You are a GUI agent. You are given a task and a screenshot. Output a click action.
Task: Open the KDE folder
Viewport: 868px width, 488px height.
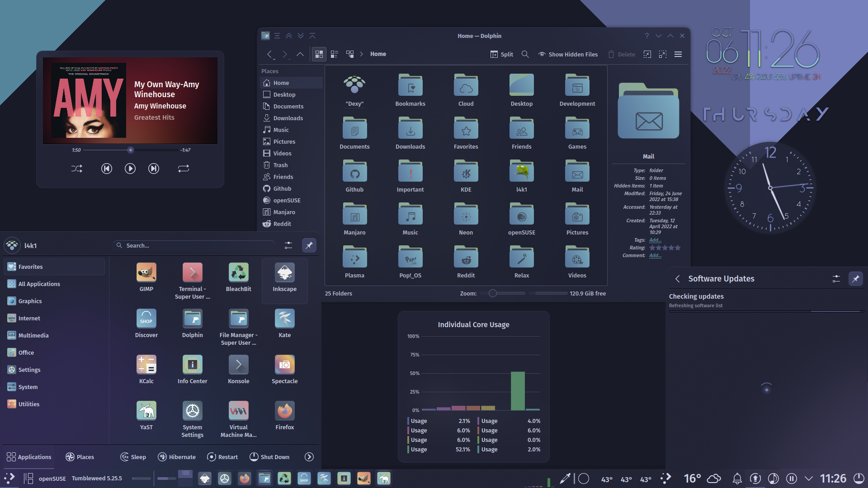coord(466,176)
